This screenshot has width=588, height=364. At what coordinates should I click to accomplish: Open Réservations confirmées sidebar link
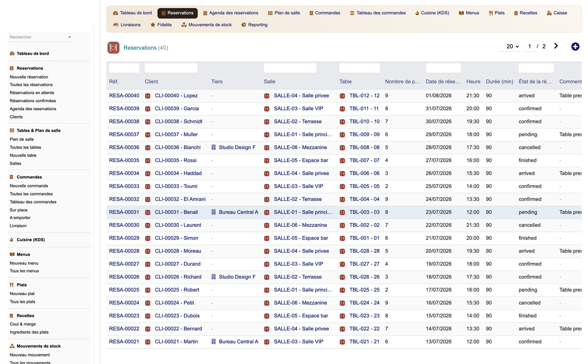click(x=33, y=101)
